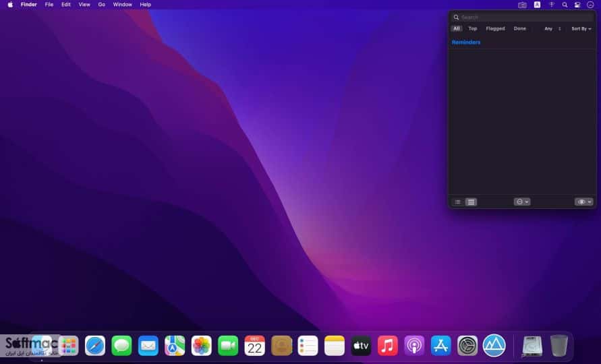Open Launchpad from the Dock
This screenshot has height=364, width=601.
click(x=69, y=346)
